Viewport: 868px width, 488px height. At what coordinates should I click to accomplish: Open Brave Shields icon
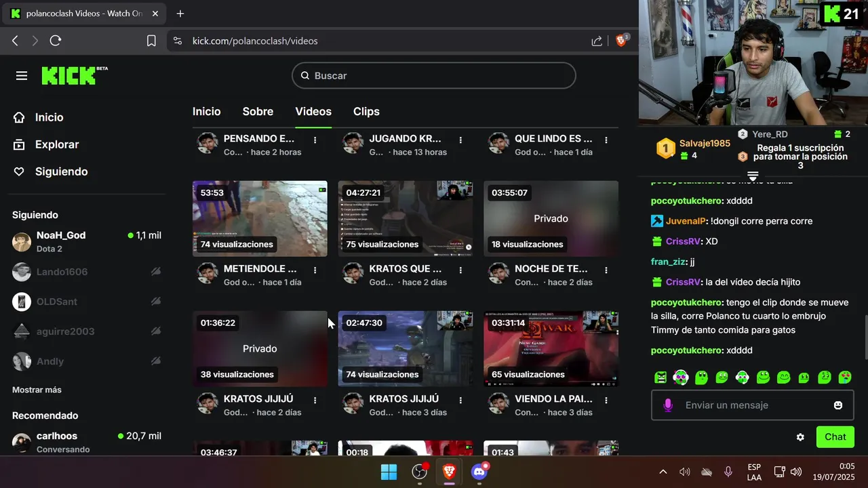(621, 41)
